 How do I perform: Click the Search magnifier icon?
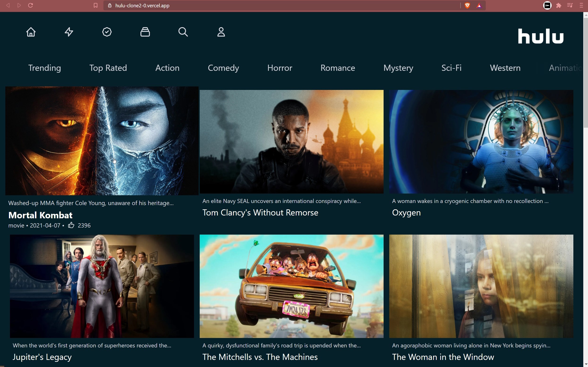point(183,32)
